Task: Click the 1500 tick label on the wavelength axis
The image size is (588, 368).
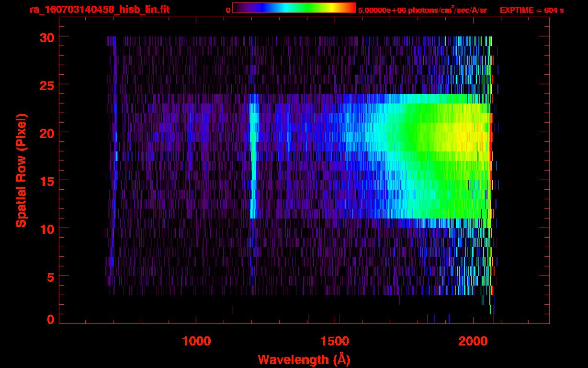Action: [335, 341]
